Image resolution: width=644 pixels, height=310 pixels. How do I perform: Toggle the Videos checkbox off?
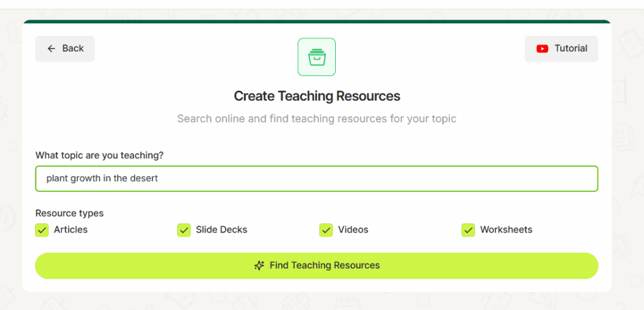click(x=326, y=230)
